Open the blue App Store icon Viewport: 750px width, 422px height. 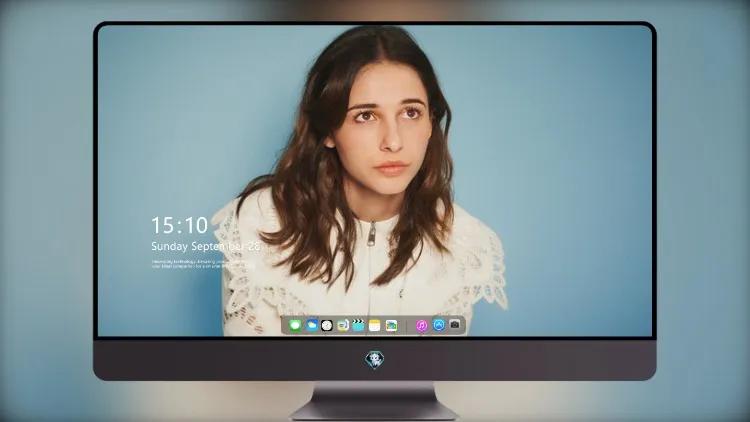(439, 325)
